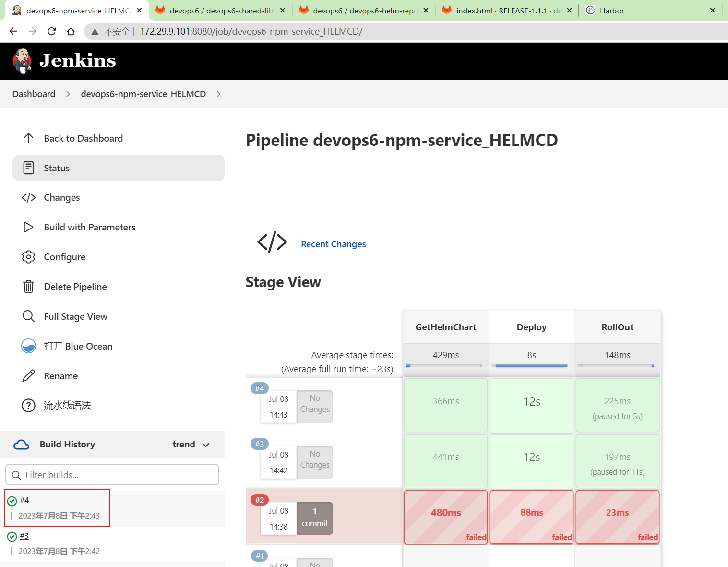728x567 pixels.
Task: Click the Back to Dashboard arrow icon
Action: (x=28, y=138)
